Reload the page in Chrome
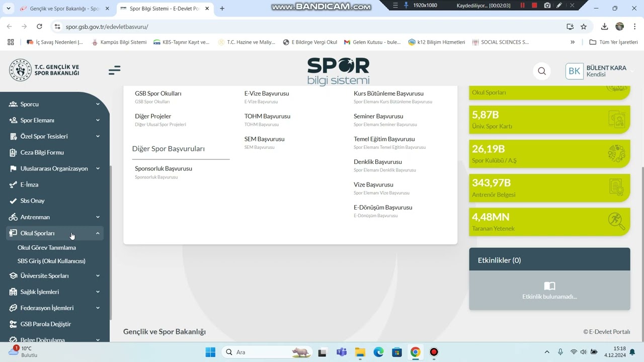This screenshot has width=644, height=362. (39, 27)
